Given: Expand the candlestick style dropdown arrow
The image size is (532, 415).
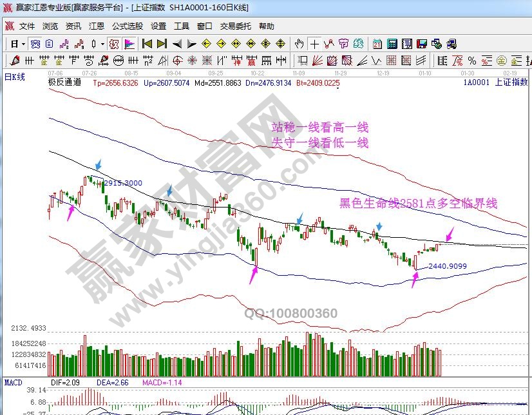Looking at the screenshot, I should [x=102, y=44].
